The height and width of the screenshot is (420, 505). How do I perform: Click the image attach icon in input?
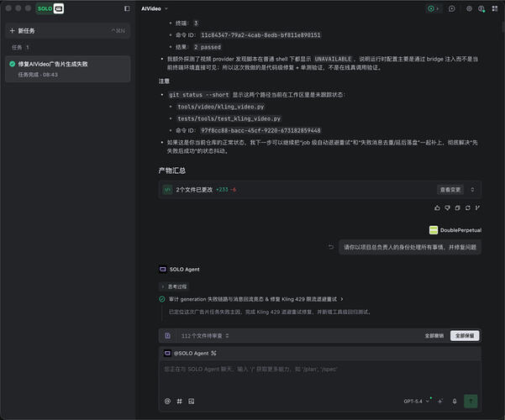pyautogui.click(x=192, y=402)
